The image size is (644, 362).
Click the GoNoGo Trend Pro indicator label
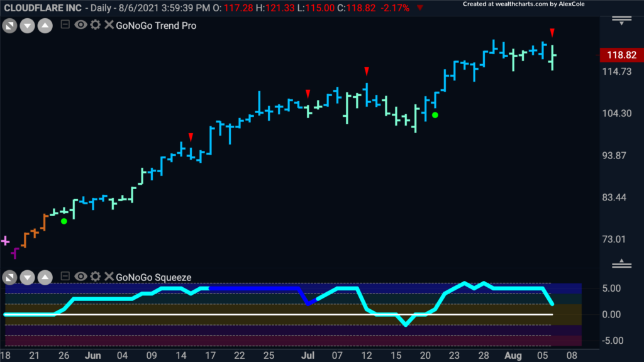[156, 25]
